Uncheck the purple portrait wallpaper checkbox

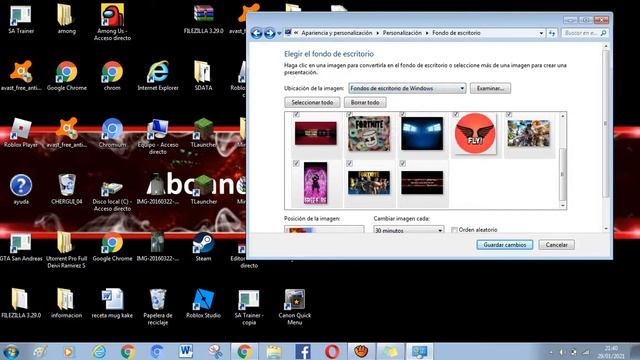pyautogui.click(x=296, y=163)
